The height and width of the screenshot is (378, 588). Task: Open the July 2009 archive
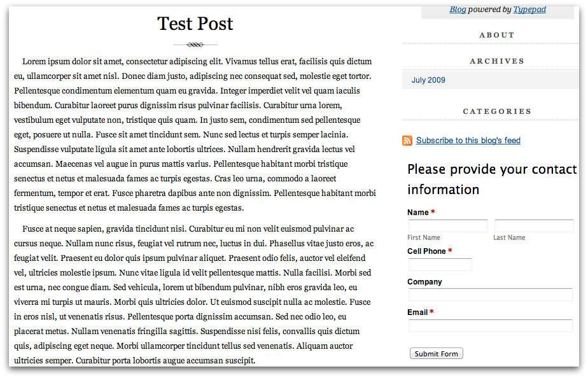427,80
